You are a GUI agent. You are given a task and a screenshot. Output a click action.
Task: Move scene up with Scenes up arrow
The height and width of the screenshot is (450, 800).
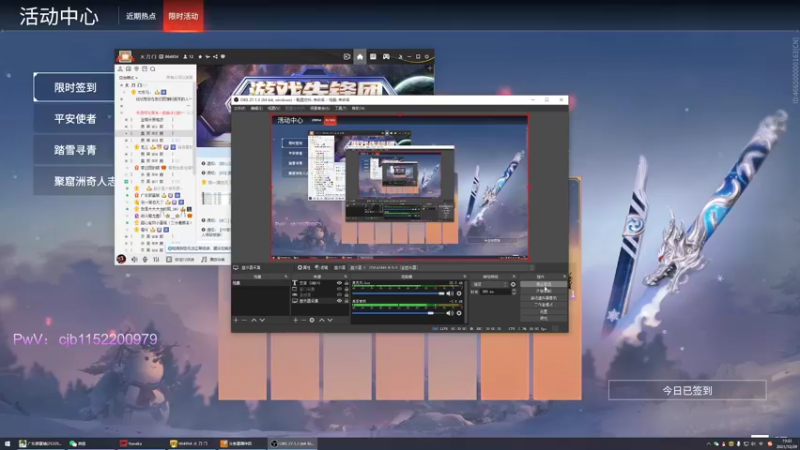[x=254, y=320]
